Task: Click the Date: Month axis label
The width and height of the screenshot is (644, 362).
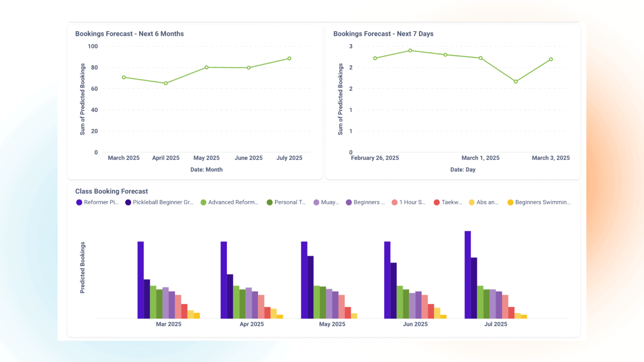Action: (x=206, y=169)
